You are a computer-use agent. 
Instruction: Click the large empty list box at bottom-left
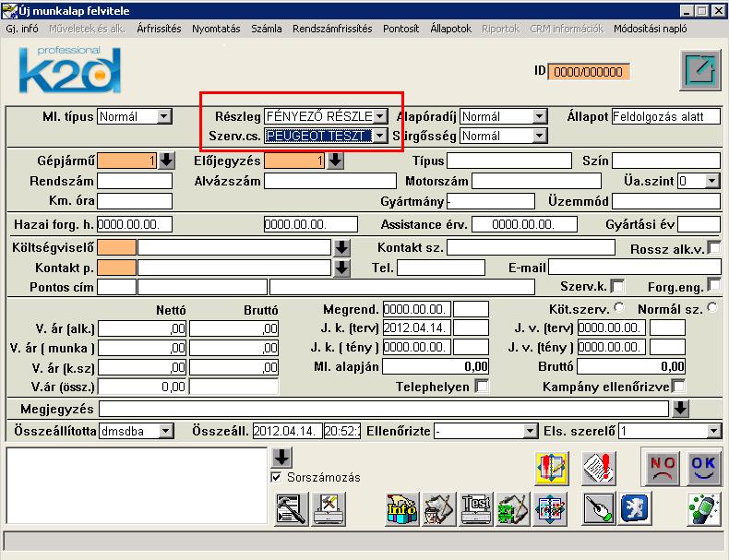[x=137, y=485]
